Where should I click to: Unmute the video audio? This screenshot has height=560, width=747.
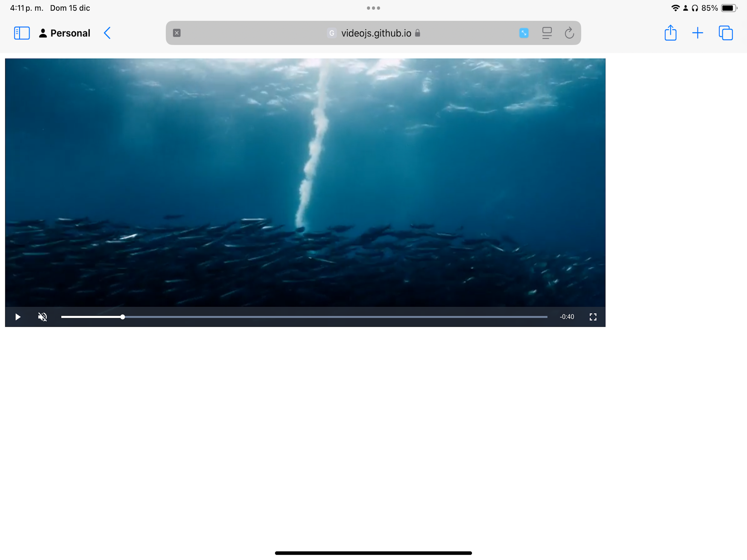tap(43, 317)
